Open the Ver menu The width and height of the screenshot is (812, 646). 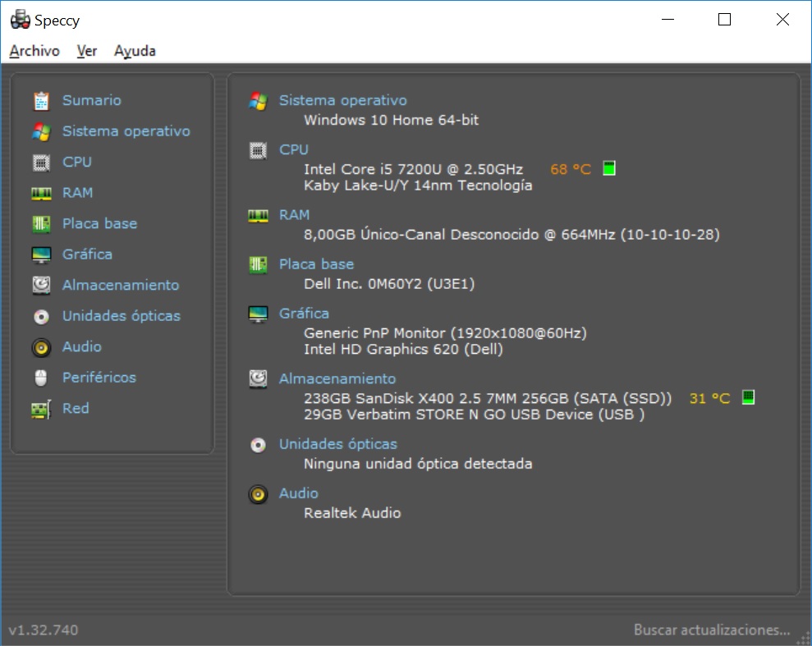pos(87,51)
